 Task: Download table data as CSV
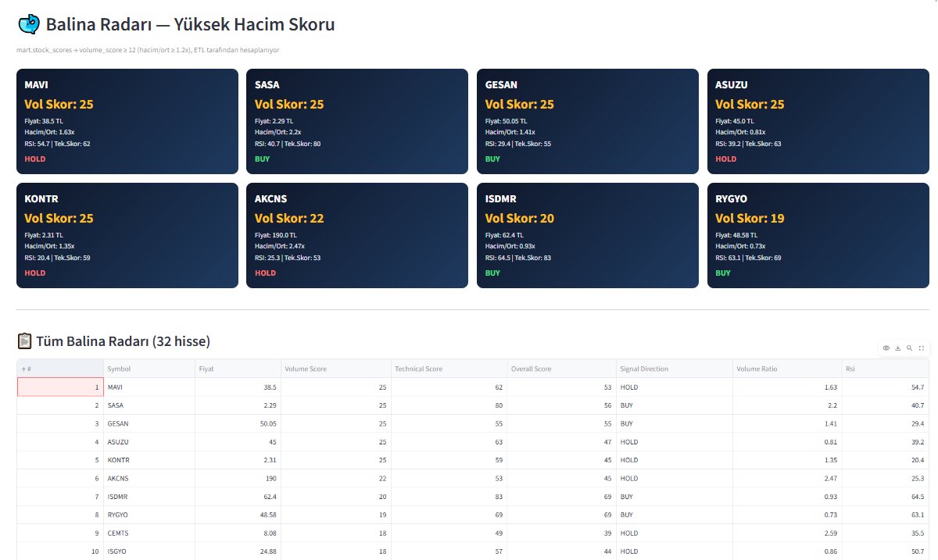click(x=897, y=348)
